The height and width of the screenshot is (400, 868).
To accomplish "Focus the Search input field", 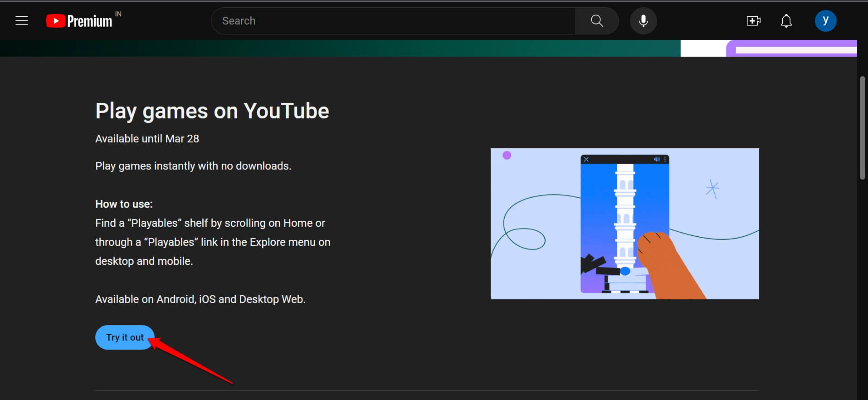I will click(394, 21).
